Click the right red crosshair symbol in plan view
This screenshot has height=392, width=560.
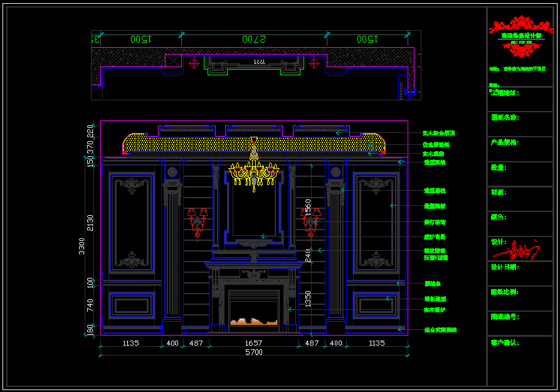pos(314,63)
